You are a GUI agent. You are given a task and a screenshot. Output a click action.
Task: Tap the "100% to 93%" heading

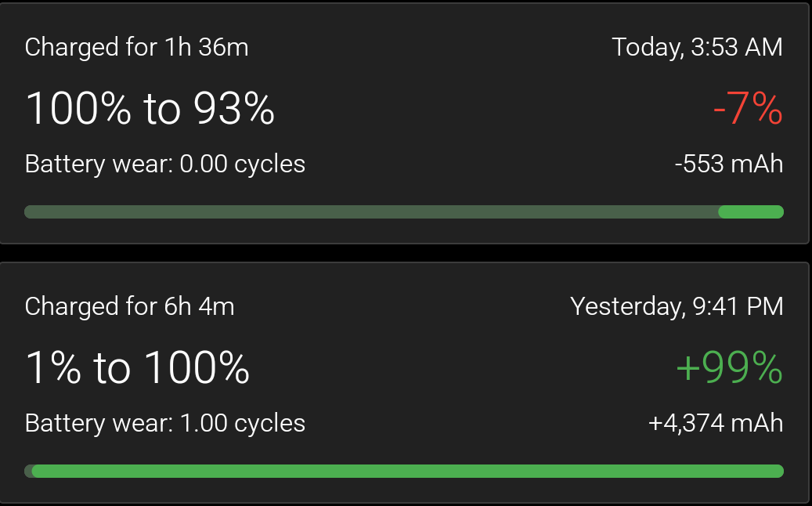(150, 108)
